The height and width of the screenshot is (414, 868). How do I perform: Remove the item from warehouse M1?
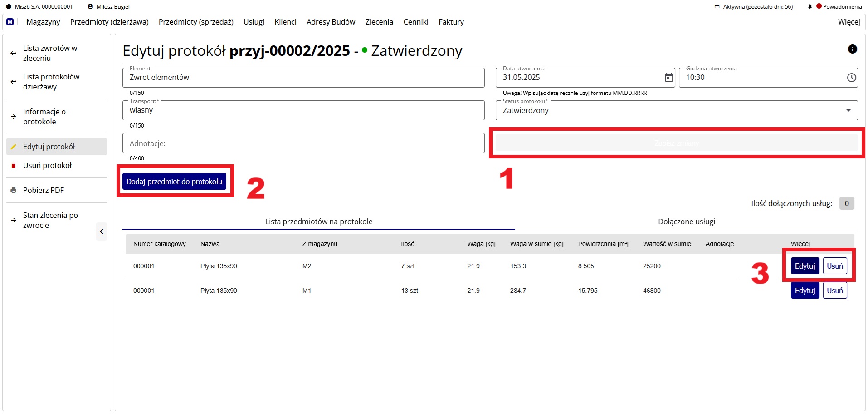[x=834, y=291]
